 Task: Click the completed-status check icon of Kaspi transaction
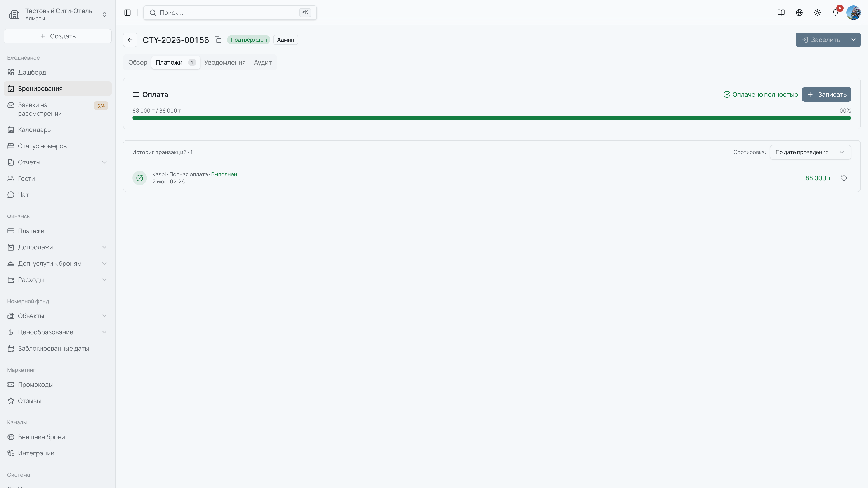tap(139, 178)
